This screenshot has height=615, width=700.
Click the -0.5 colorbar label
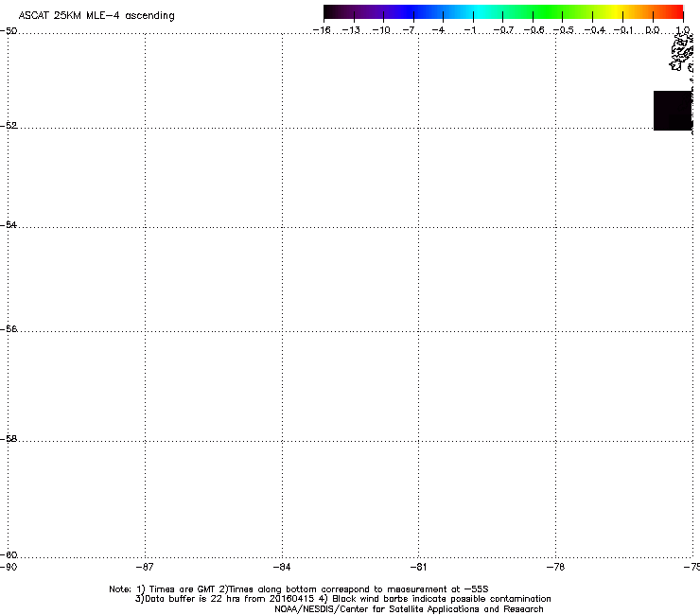coord(564,30)
